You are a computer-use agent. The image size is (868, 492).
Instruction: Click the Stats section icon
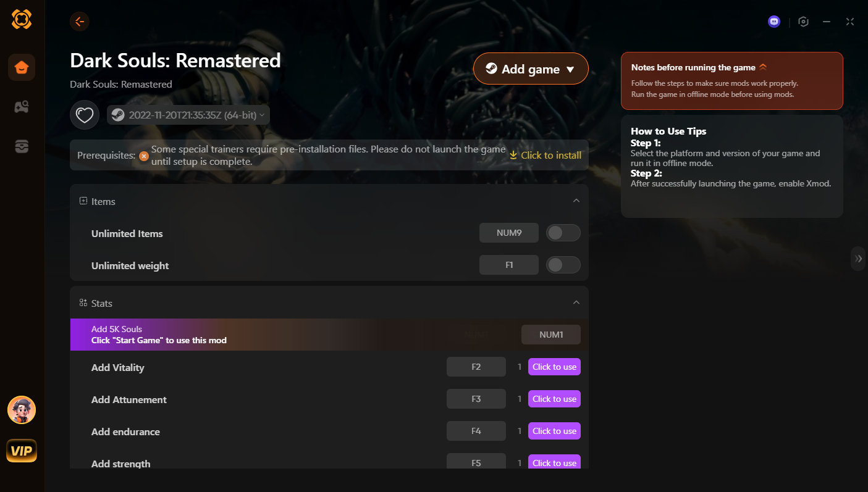tap(83, 303)
